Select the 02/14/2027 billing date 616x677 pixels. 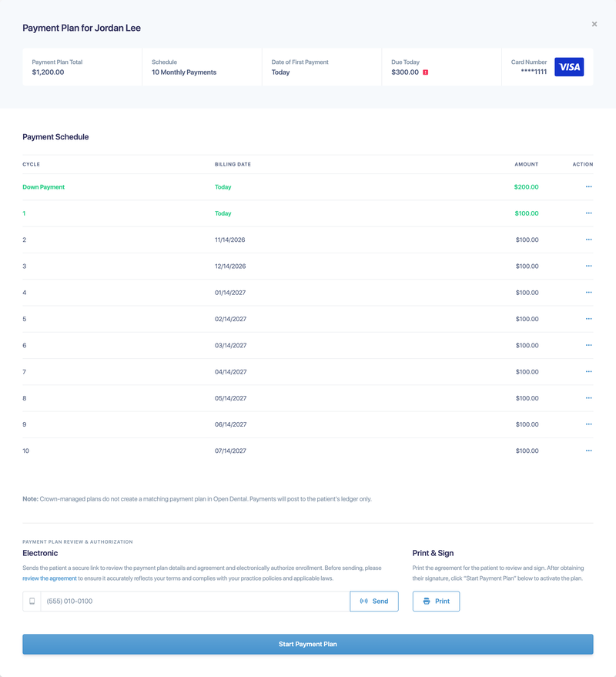click(x=230, y=319)
